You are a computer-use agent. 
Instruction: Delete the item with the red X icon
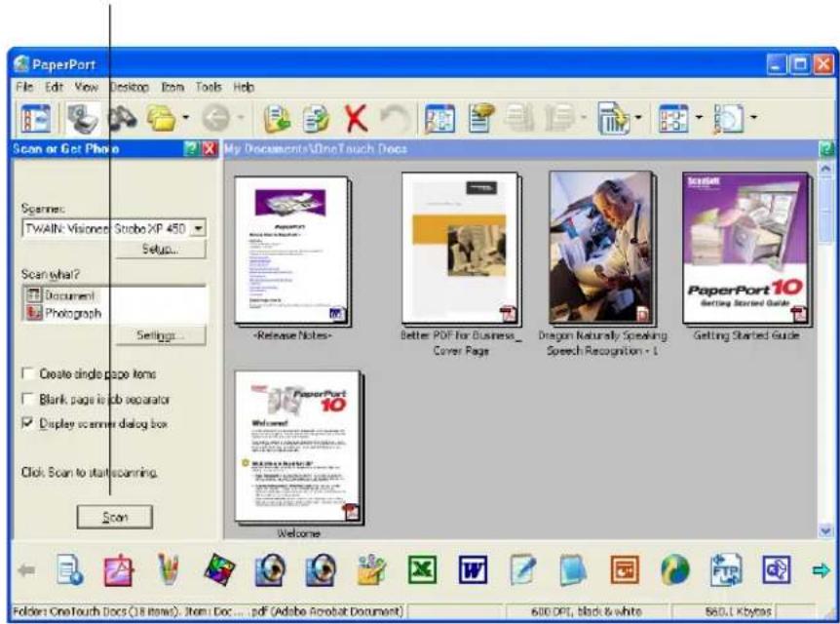click(356, 118)
